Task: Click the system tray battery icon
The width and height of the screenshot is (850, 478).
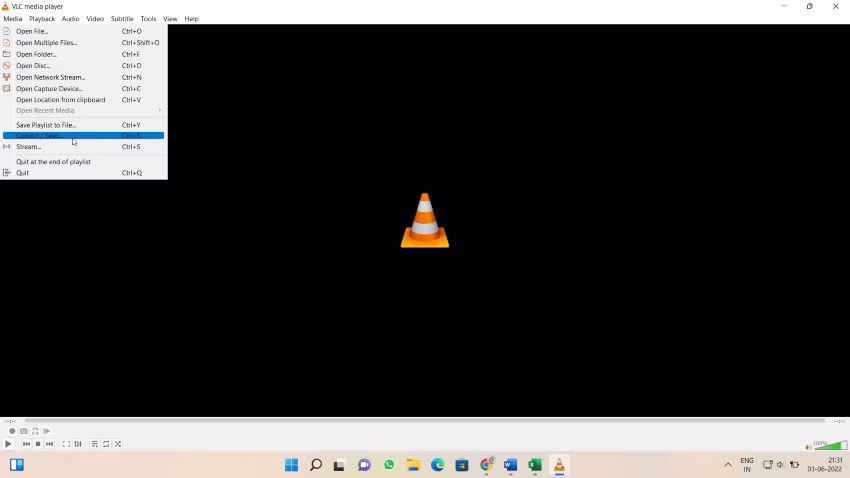Action: pos(795,465)
